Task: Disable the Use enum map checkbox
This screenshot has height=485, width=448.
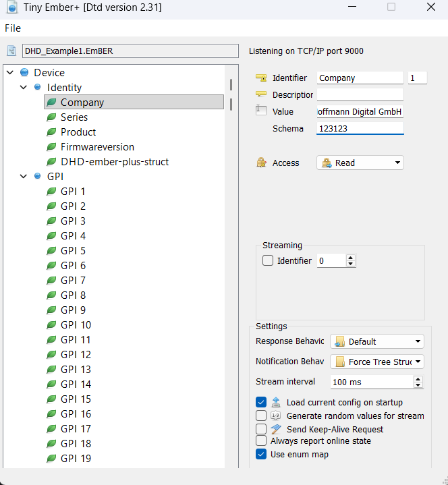Action: (x=261, y=454)
